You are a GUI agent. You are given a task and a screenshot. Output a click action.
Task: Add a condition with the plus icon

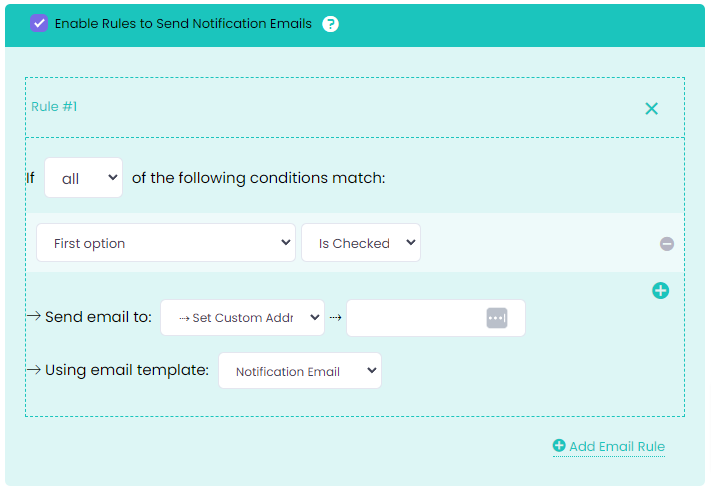(660, 291)
